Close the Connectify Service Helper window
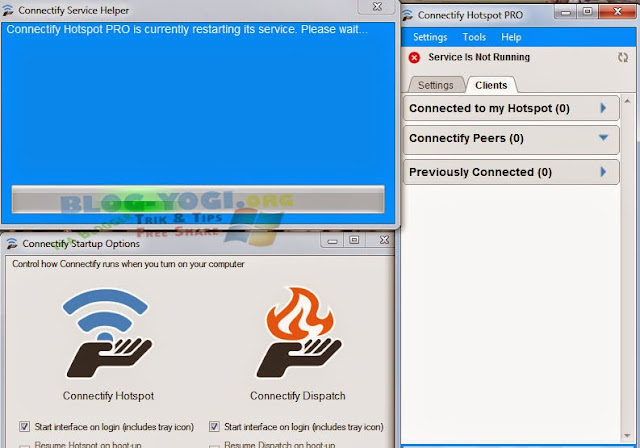Viewport: 640px width, 448px height. 378,7
